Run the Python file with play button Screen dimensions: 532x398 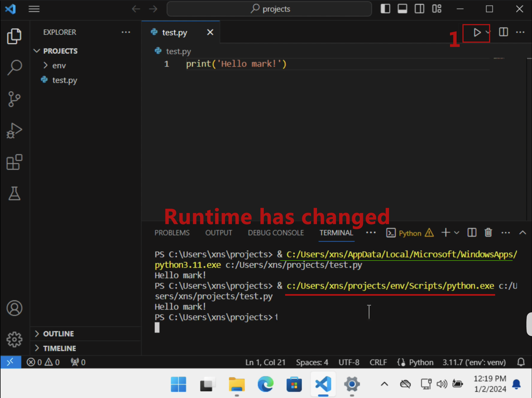pyautogui.click(x=477, y=32)
